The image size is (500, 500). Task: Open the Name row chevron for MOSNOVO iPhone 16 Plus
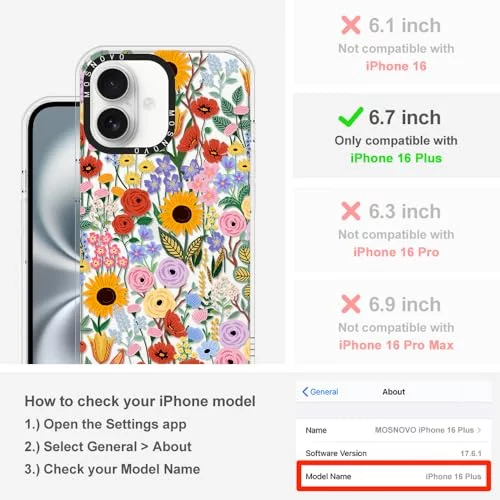479,430
